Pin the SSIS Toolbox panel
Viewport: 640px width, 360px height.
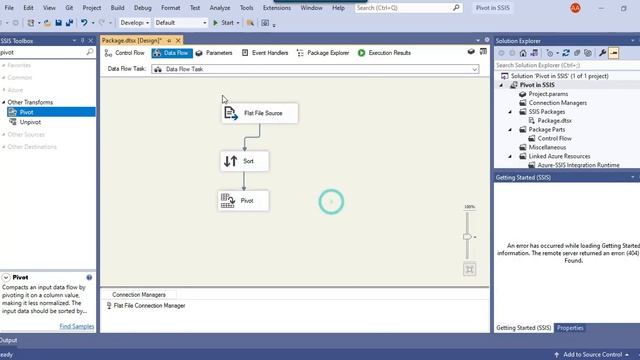point(82,40)
